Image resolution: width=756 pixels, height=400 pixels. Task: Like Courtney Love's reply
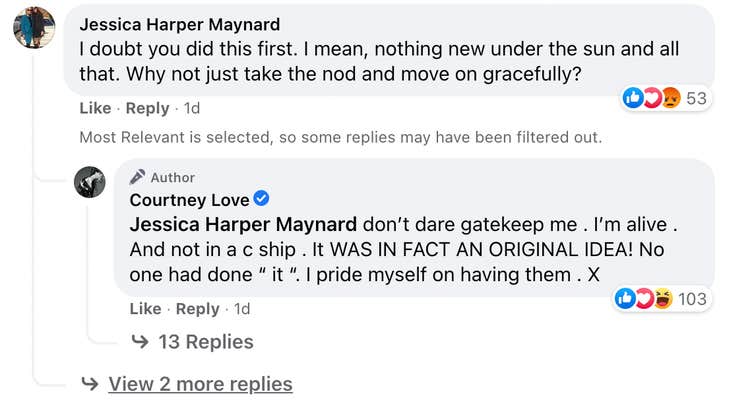click(145, 308)
